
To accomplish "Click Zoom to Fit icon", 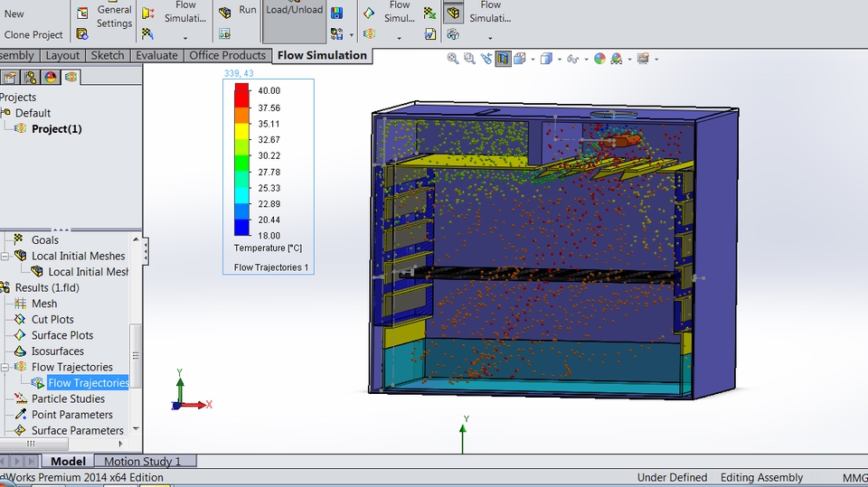I will 453,58.
